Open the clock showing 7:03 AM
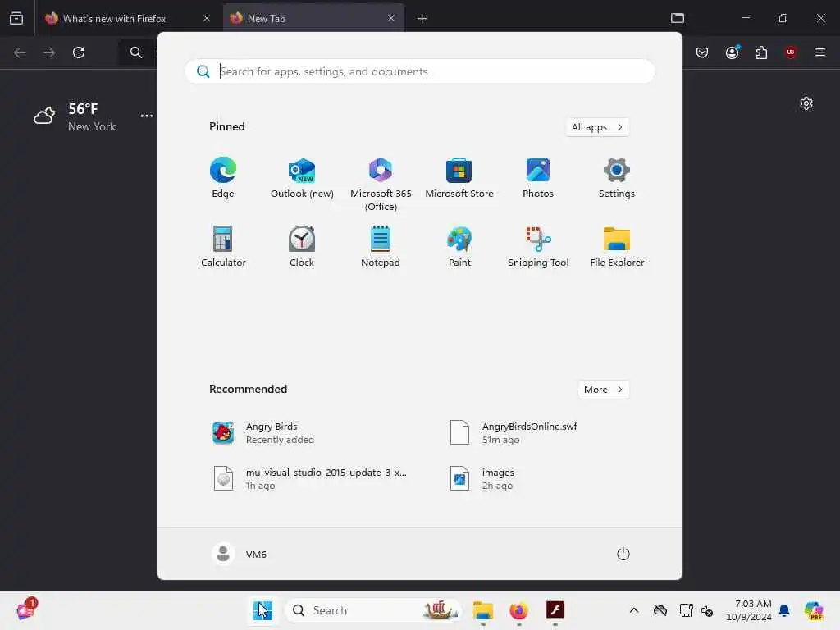This screenshot has height=630, width=840. [748, 610]
